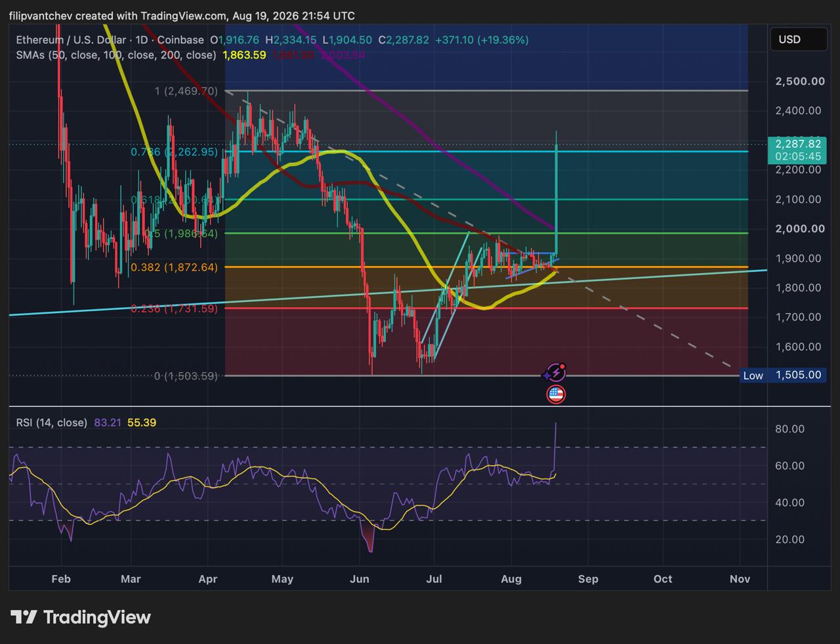
Task: Click Oct on the time axis
Action: click(x=663, y=579)
